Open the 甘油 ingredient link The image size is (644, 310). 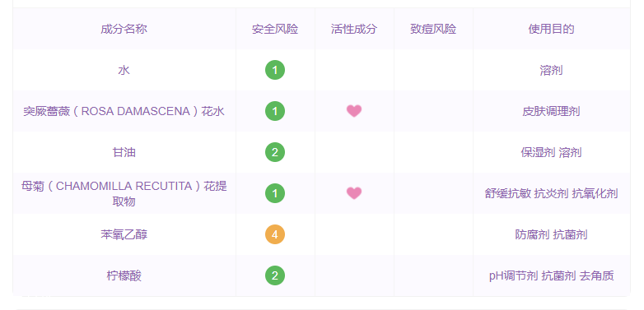coord(124,153)
